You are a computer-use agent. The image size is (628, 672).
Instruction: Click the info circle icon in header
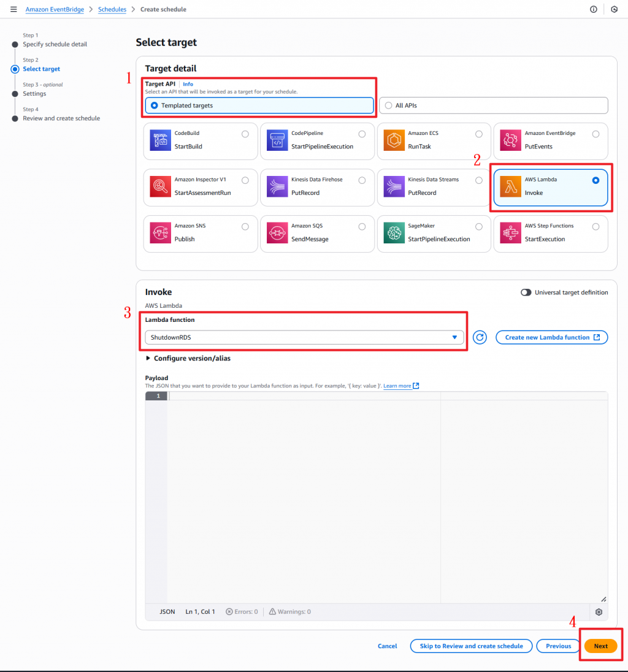[x=593, y=9]
